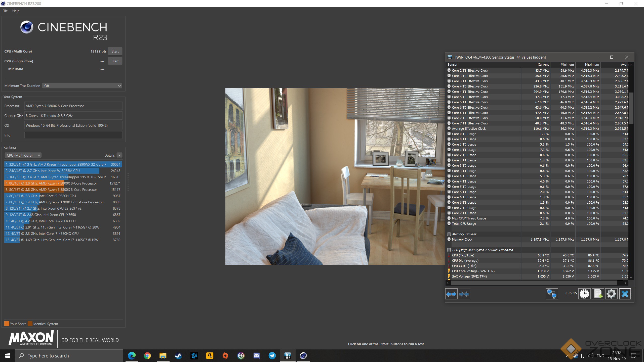The width and height of the screenshot is (644, 362).
Task: Open the File menu
Action: 5,11
